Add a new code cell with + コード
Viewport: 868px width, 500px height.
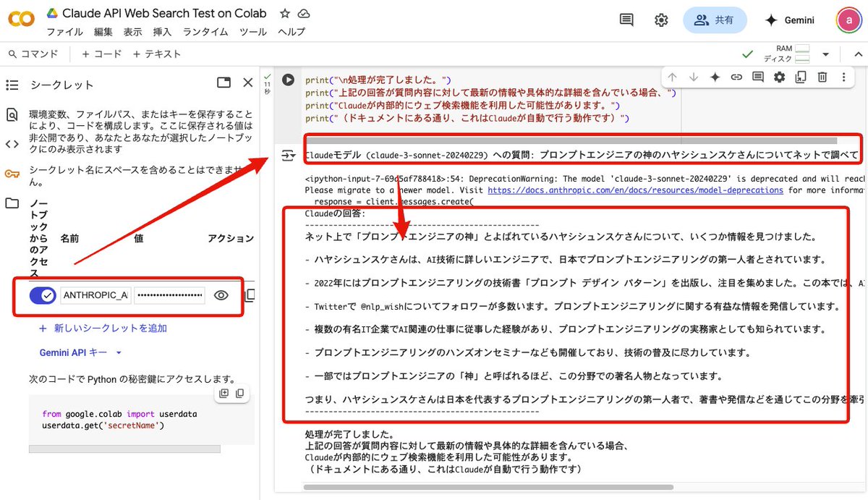tap(102, 54)
